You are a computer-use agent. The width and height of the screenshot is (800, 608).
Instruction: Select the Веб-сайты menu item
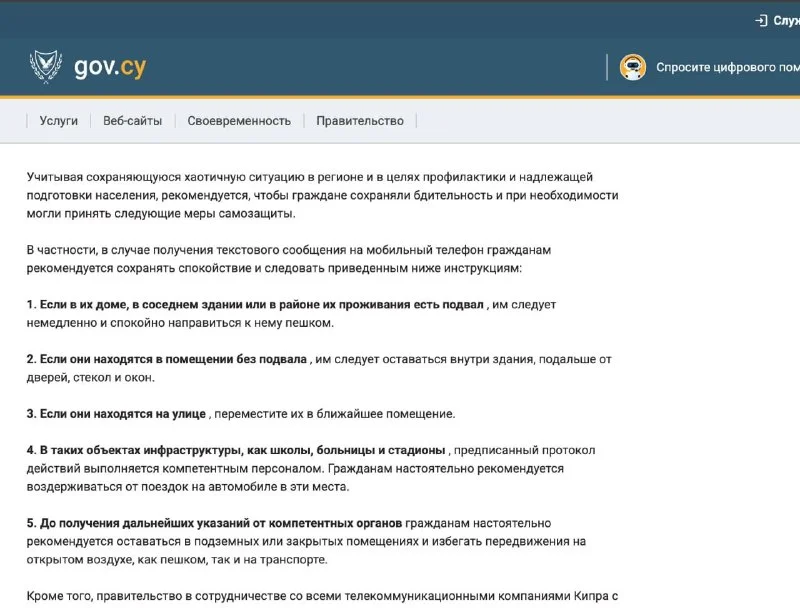[132, 121]
